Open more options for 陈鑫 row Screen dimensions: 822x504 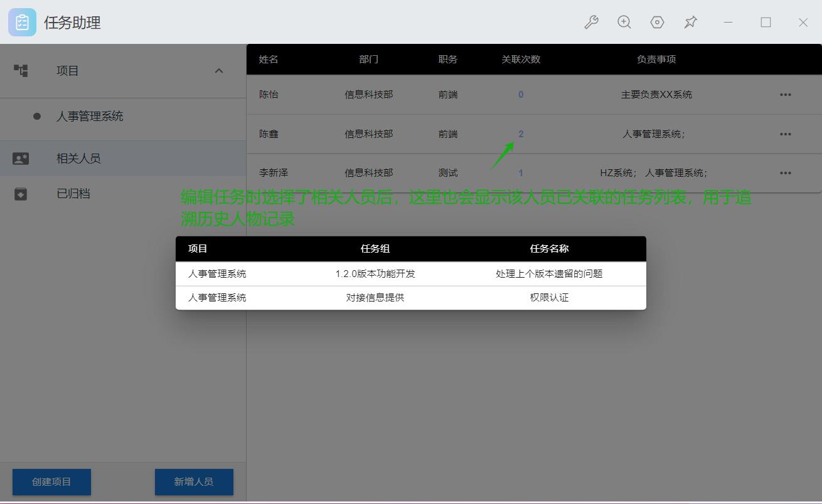point(785,134)
